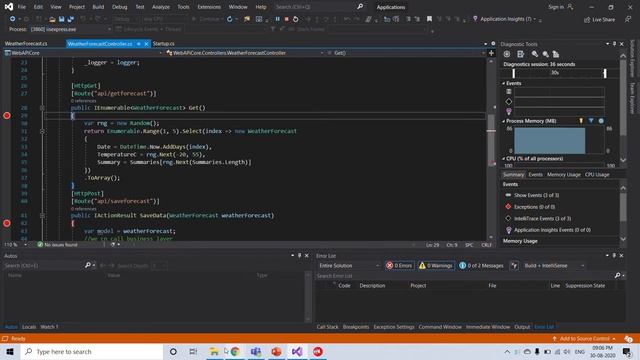
Task: Open the Debug menu
Action: [x=120, y=7]
